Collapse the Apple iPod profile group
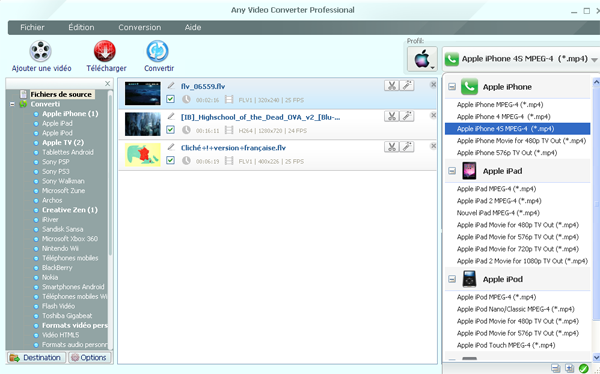600x374 pixels. [x=452, y=279]
